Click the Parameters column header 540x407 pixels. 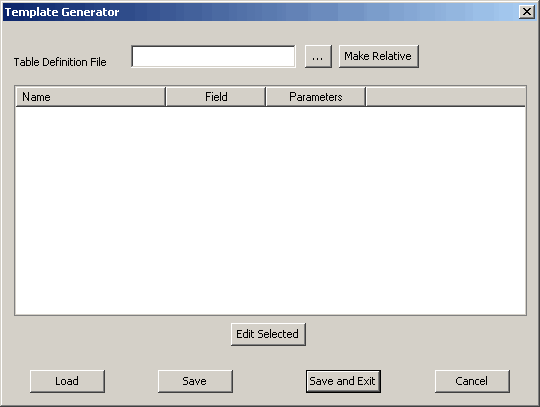[316, 97]
